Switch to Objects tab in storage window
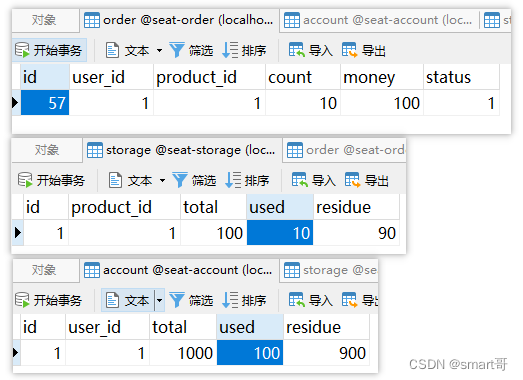 click(x=47, y=150)
